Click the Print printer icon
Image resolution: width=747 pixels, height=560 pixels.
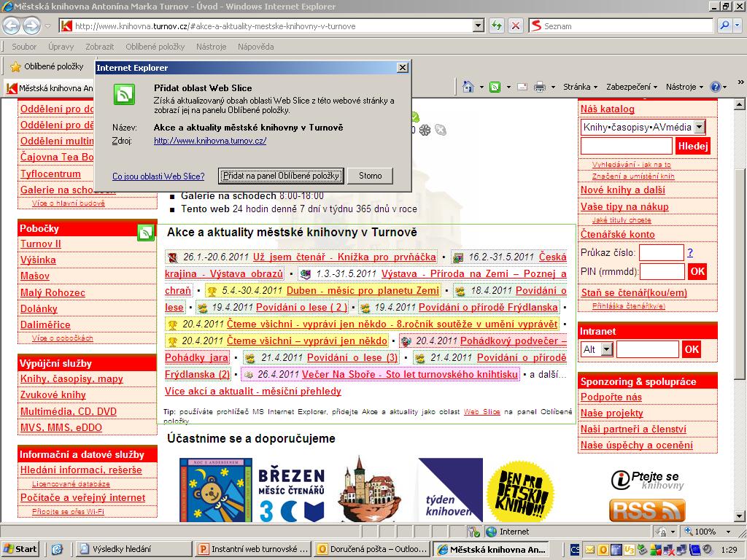(540, 87)
